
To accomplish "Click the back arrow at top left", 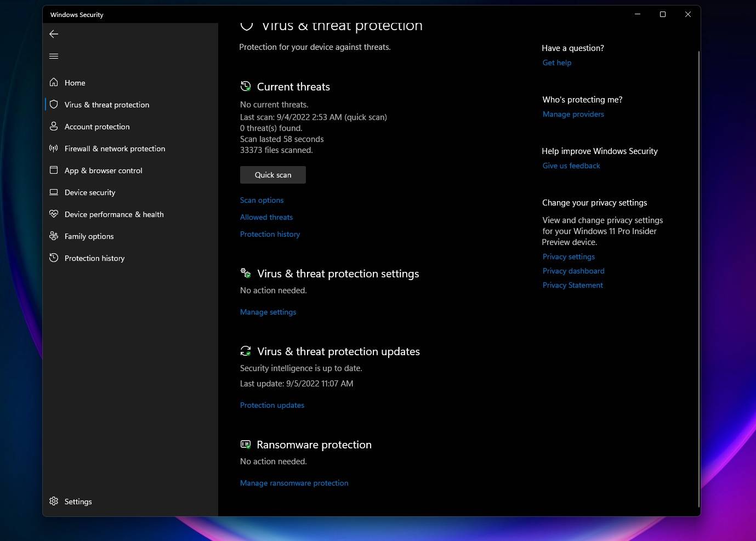I will pos(54,34).
